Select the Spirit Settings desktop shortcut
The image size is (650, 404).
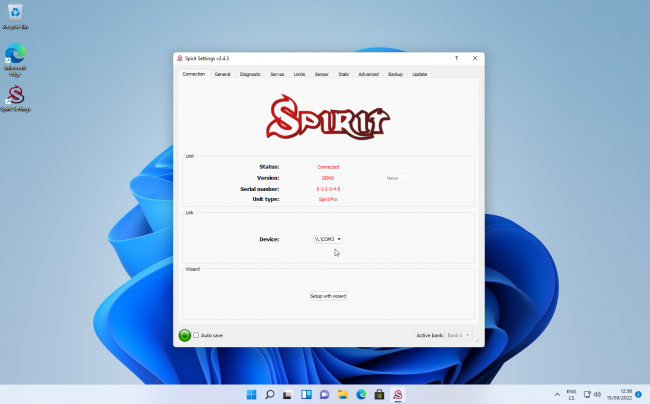point(16,97)
